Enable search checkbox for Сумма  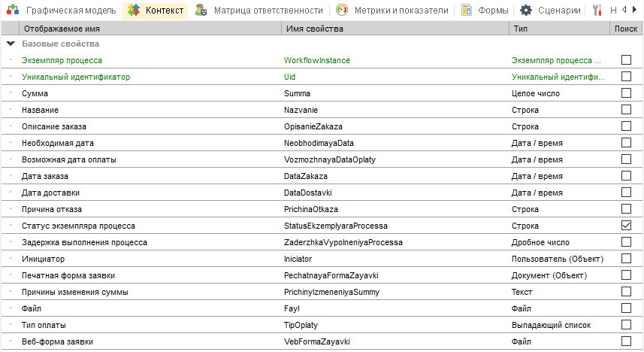pyautogui.click(x=626, y=93)
